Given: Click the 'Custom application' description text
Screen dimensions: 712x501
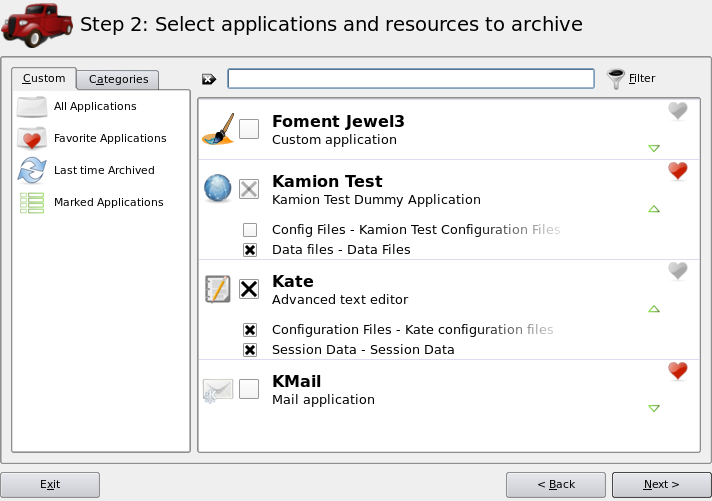Looking at the screenshot, I should [x=334, y=140].
